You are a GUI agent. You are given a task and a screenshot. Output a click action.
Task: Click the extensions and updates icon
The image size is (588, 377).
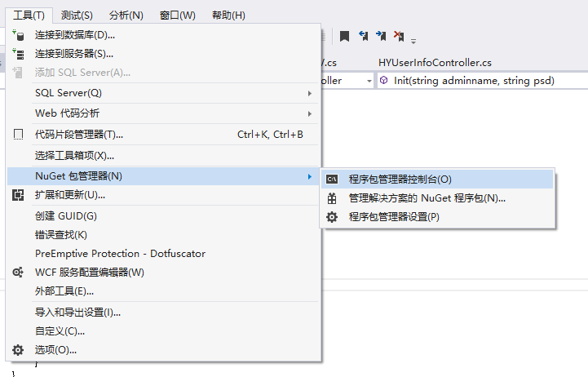point(18,195)
